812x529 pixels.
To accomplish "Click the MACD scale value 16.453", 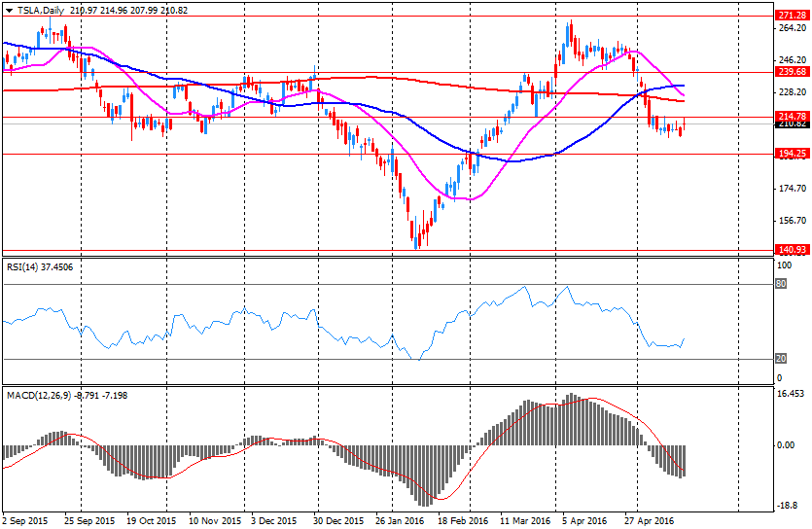I will (x=792, y=394).
